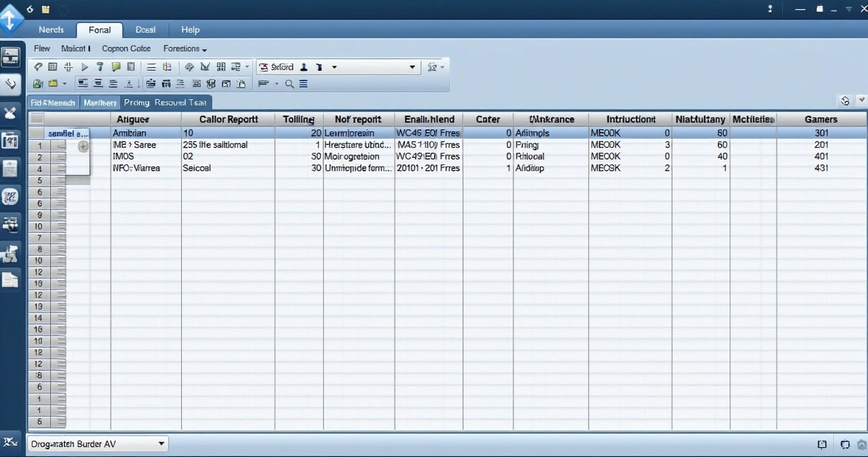Select the hyperlink tool in the toolbar

tap(38, 66)
